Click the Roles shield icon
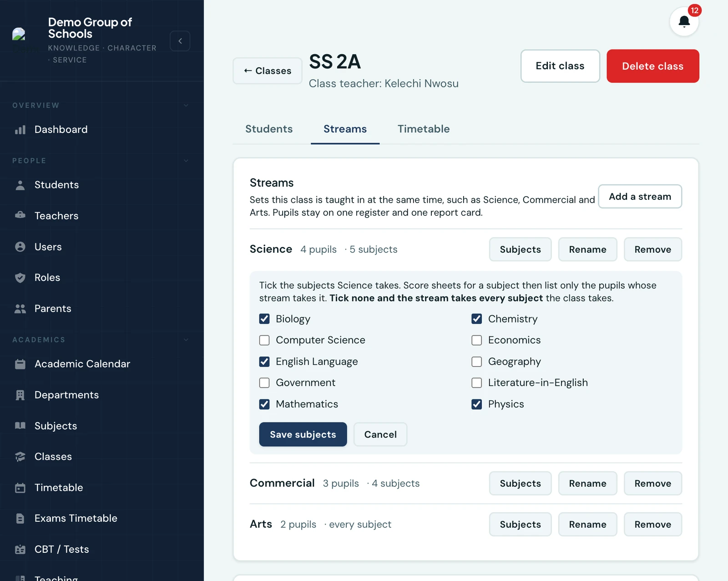 pos(20,278)
